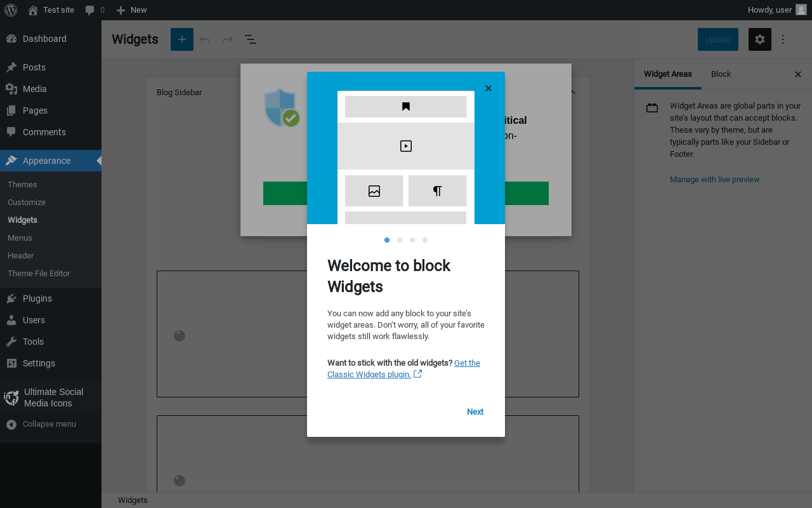Go to third welcome guide page dot
The image size is (812, 508).
(x=412, y=240)
